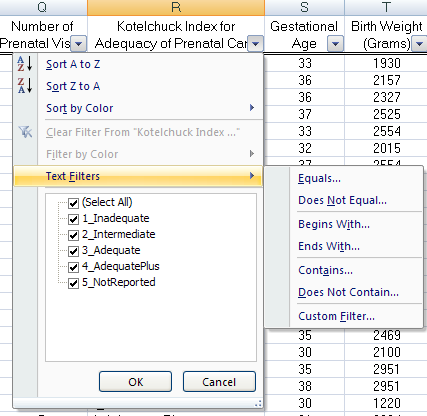
Task: Click the Sort A to Z icon
Action: 25,64
